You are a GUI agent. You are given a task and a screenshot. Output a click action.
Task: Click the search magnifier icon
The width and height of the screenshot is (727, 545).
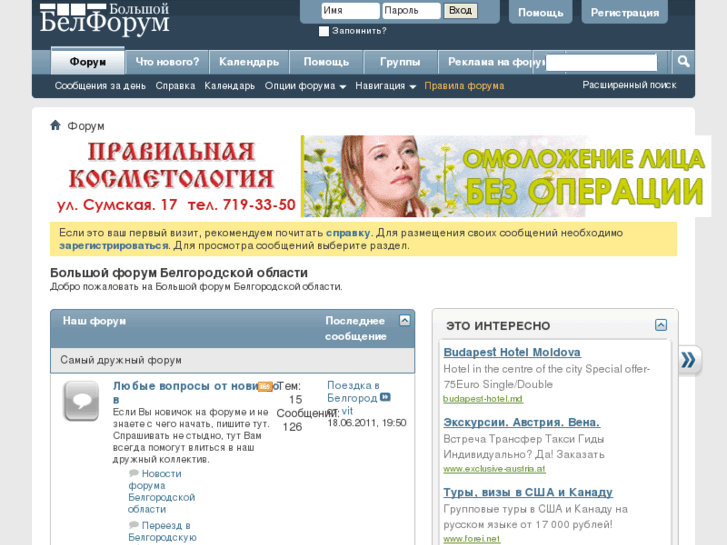coord(683,61)
